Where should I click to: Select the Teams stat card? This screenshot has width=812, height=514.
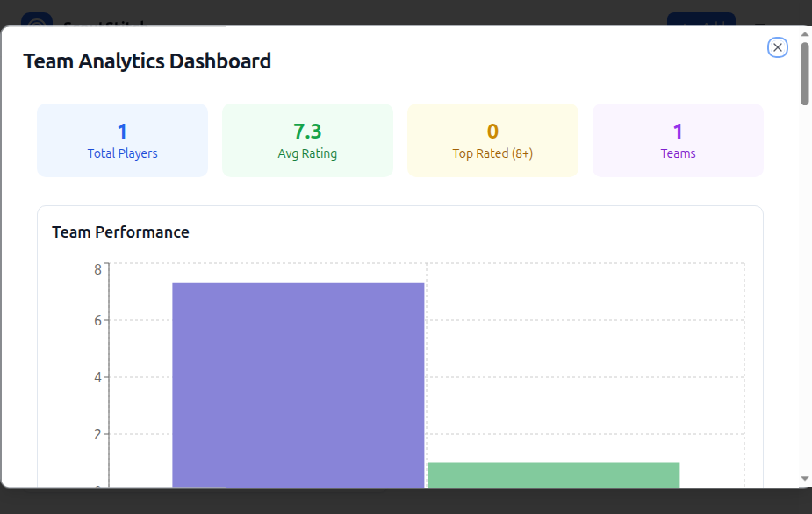coord(678,139)
